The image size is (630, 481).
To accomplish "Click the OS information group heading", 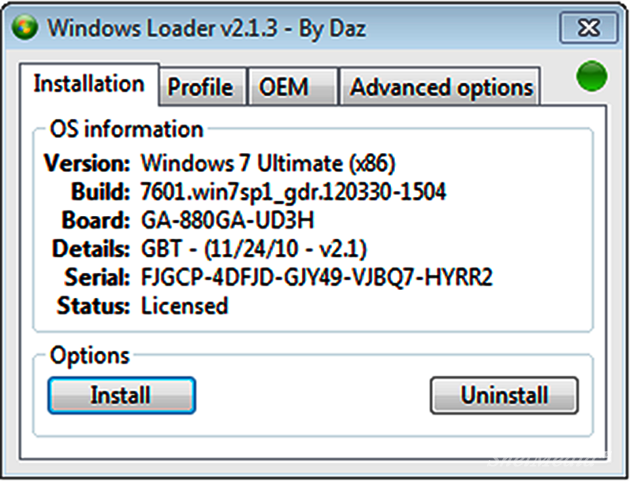I will click(127, 129).
